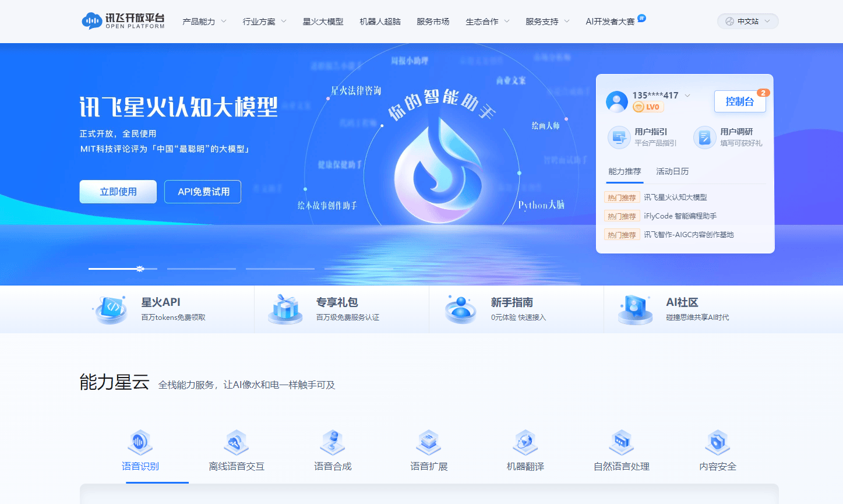
Task: Select the 内容安全 shield icon
Action: 717,443
